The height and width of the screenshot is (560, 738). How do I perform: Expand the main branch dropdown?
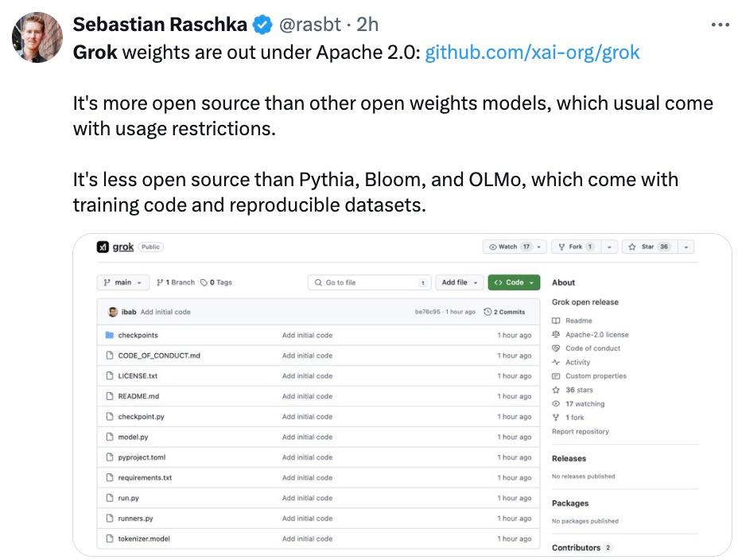point(123,282)
